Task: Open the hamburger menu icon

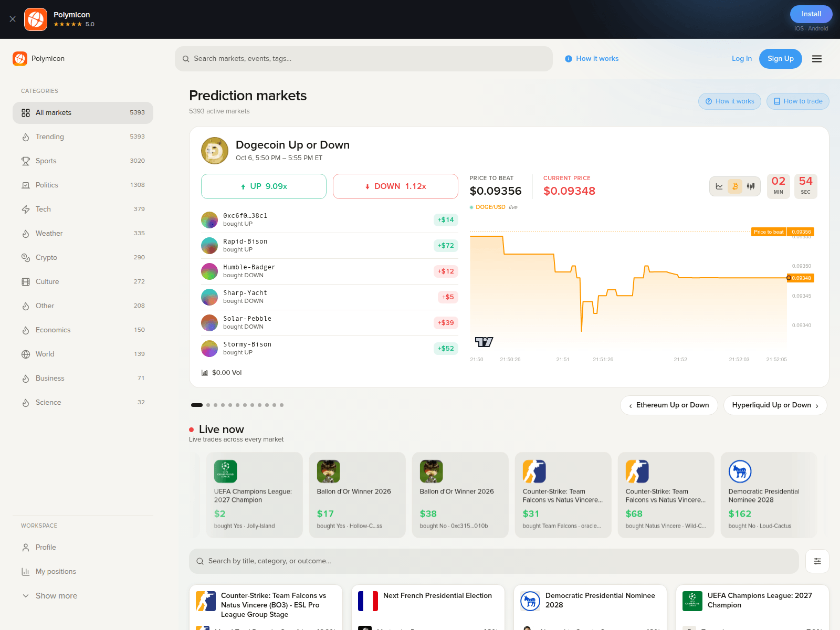Action: (x=817, y=59)
